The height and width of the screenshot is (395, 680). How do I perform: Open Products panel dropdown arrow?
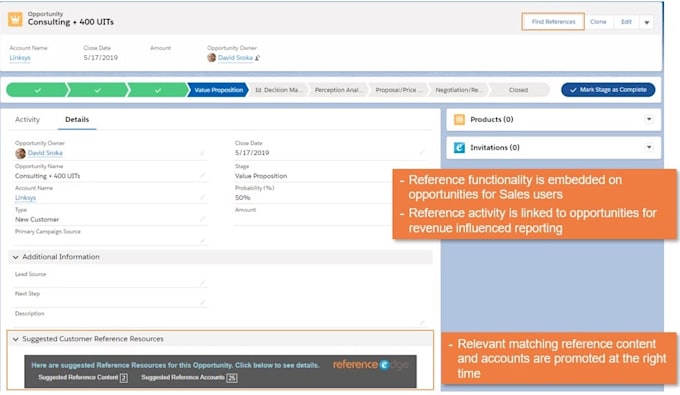649,119
